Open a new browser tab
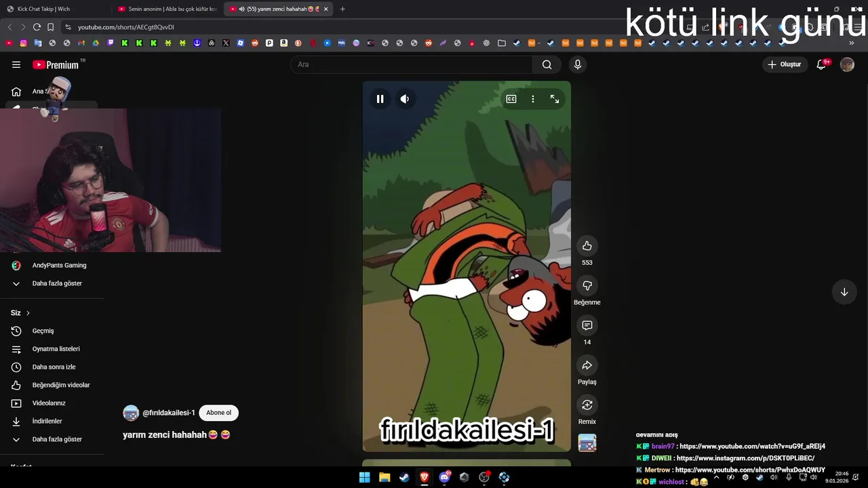868x488 pixels. tap(342, 9)
